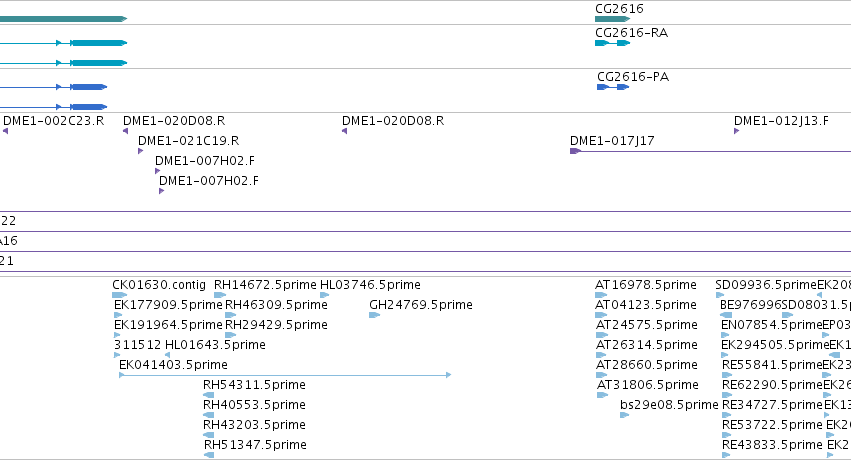Click the second DME1-020D08.R marker near center

pos(345,131)
